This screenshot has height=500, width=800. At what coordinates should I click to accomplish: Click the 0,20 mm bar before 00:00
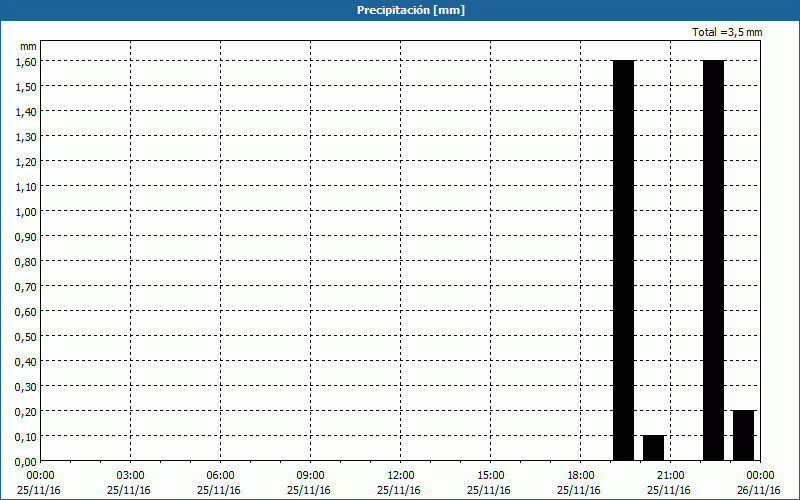(743, 435)
